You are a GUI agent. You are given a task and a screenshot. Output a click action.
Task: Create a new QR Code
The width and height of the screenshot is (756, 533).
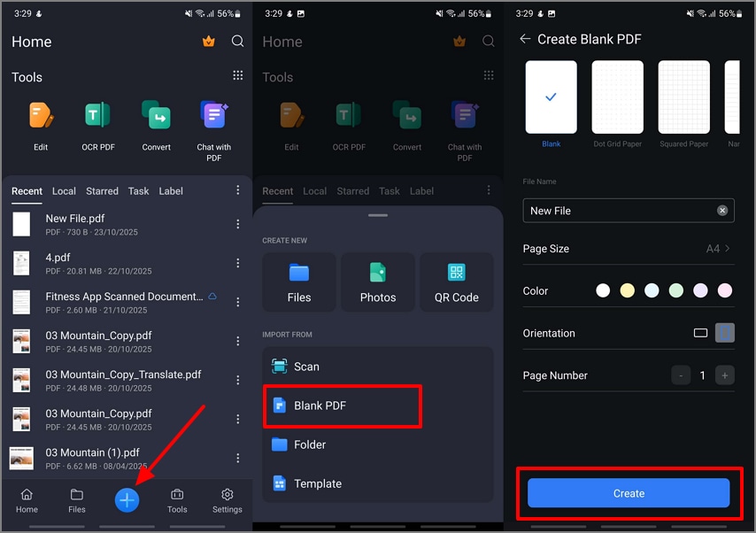click(457, 282)
